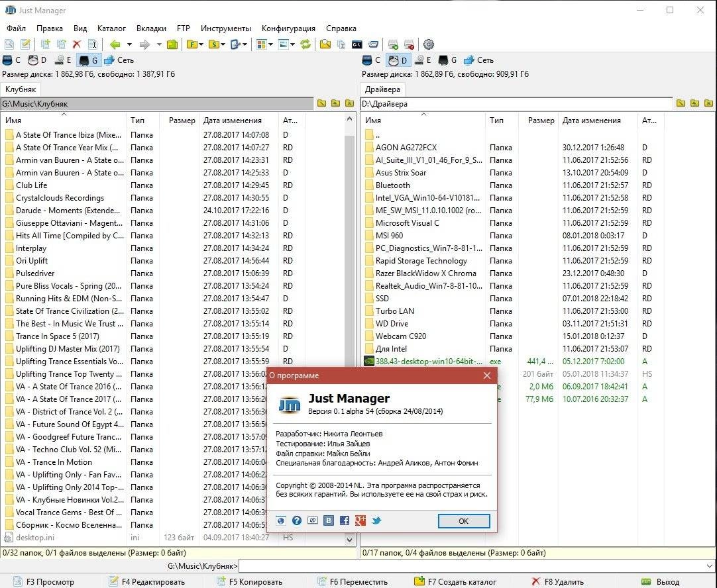Click the left panel scrollbar down arrow
Image resolution: width=717 pixels, height=588 pixels.
[350, 540]
